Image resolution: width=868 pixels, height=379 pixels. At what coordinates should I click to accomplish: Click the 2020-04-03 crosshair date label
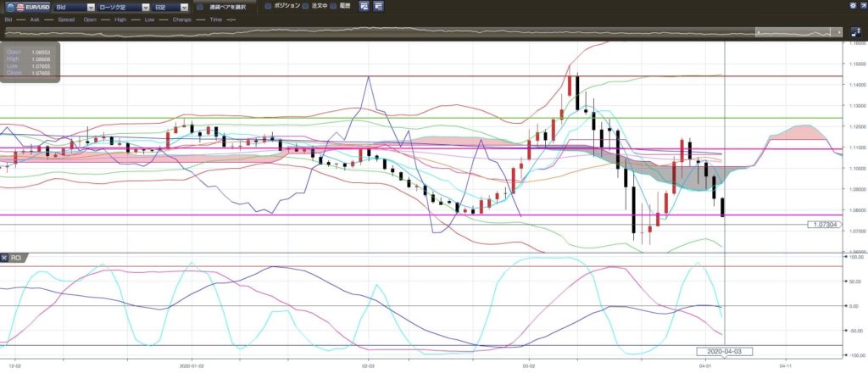[x=724, y=351]
